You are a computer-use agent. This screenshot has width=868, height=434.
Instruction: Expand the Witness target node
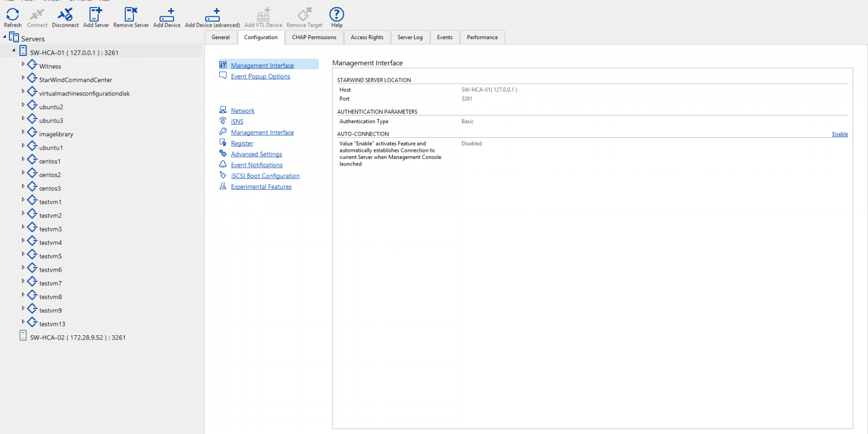tap(23, 64)
